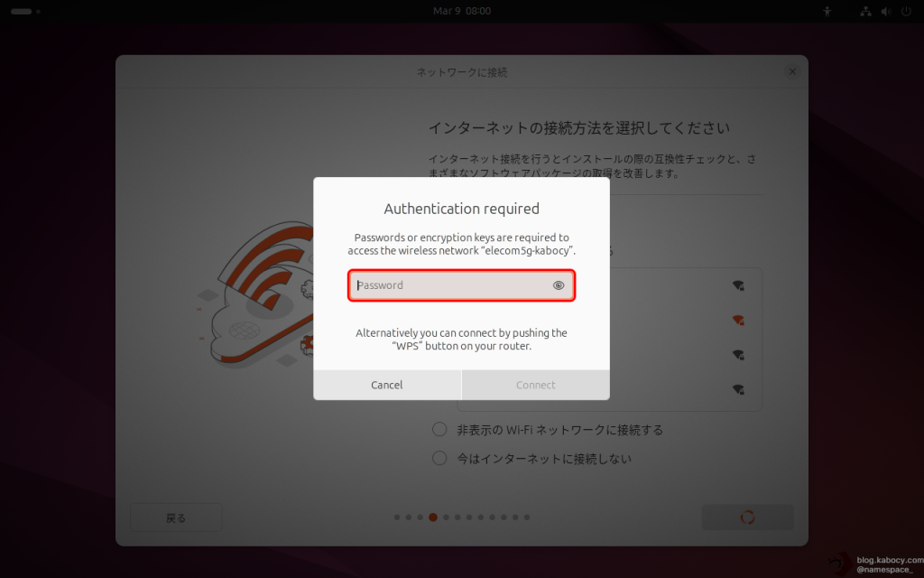Select the 非表示の Wi-Fi ネットワークに接続する radio option
This screenshot has height=578, width=924.
439,430
